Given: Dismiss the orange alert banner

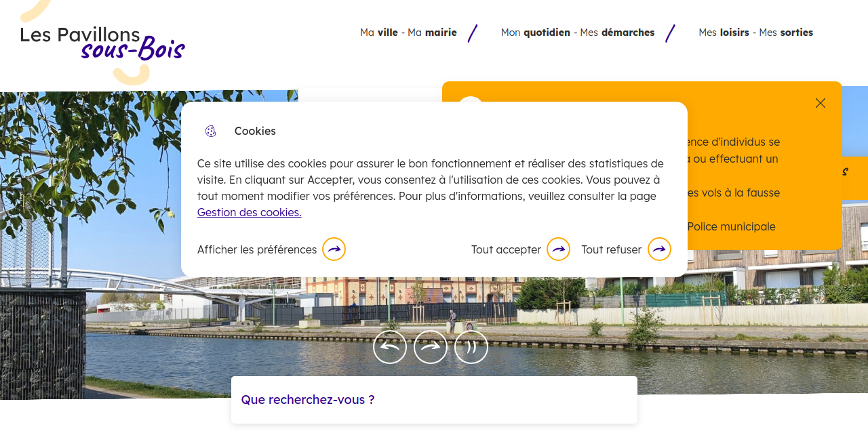Looking at the screenshot, I should pyautogui.click(x=820, y=102).
